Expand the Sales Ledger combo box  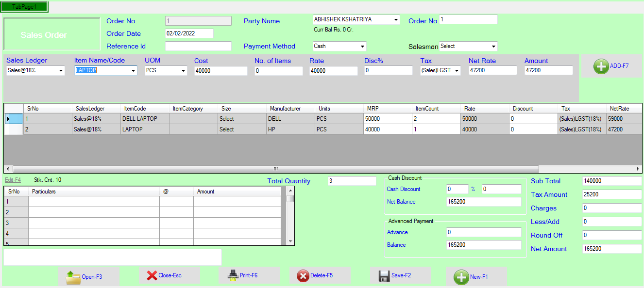[61, 71]
